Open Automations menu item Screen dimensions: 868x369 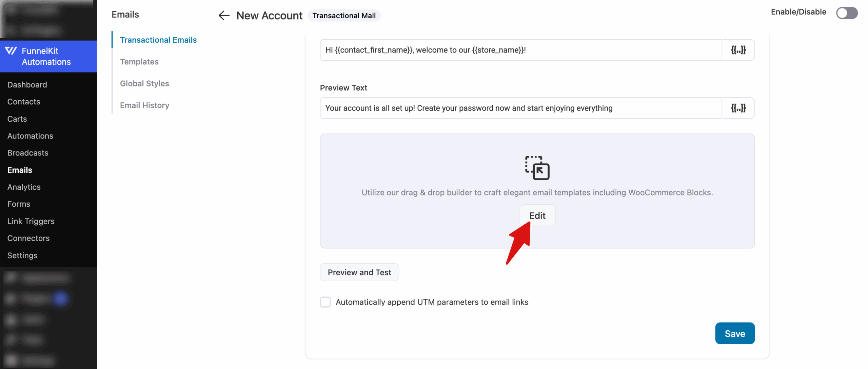coord(30,136)
